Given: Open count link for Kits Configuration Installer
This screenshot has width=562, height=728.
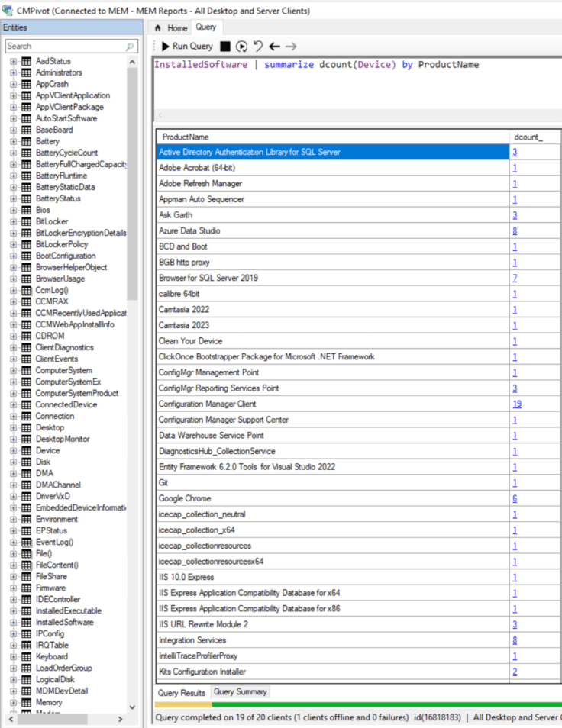Looking at the screenshot, I should click(x=515, y=672).
